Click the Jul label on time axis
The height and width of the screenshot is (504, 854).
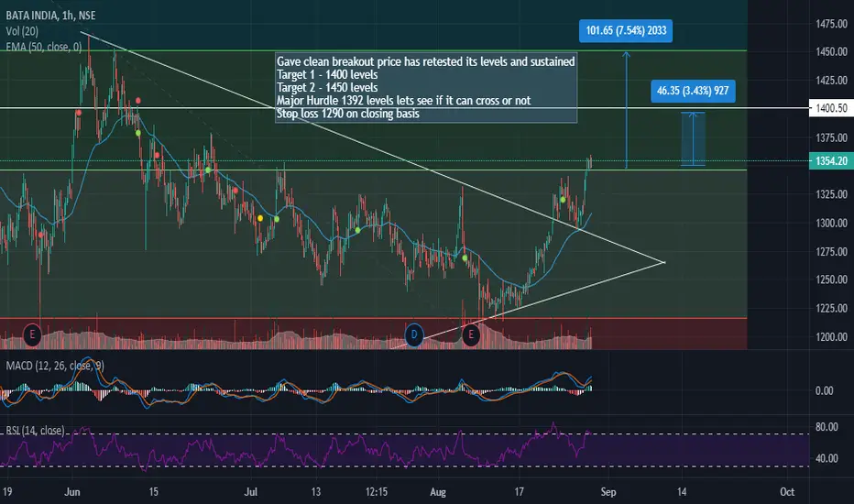pyautogui.click(x=250, y=492)
